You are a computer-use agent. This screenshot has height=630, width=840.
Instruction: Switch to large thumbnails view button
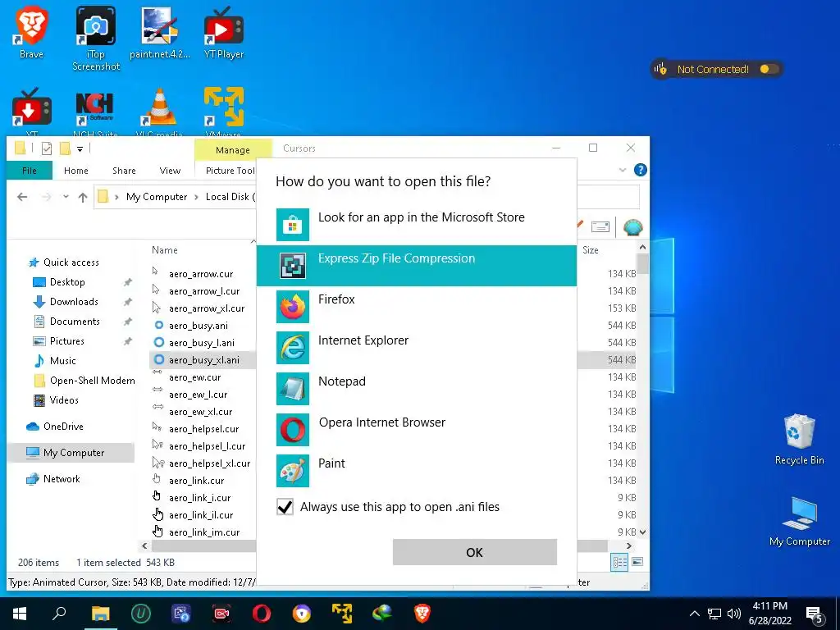point(637,562)
